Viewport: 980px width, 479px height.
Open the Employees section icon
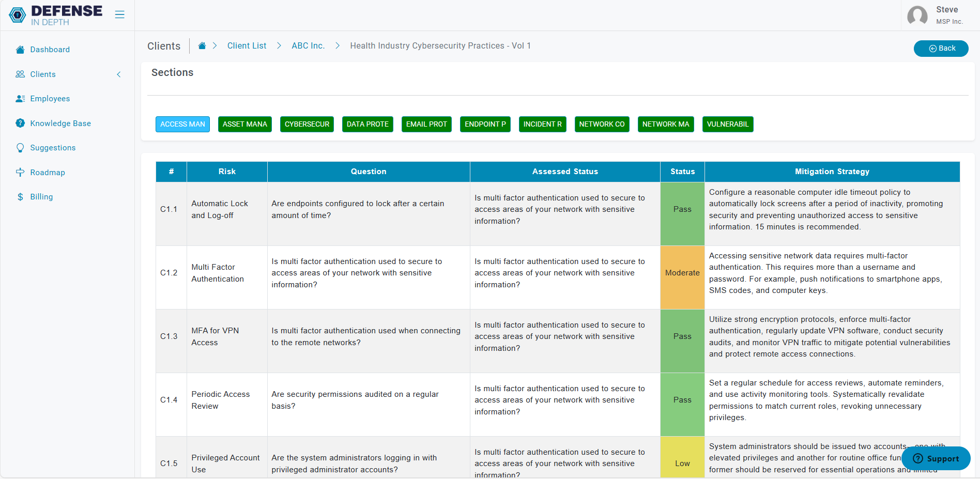tap(20, 98)
